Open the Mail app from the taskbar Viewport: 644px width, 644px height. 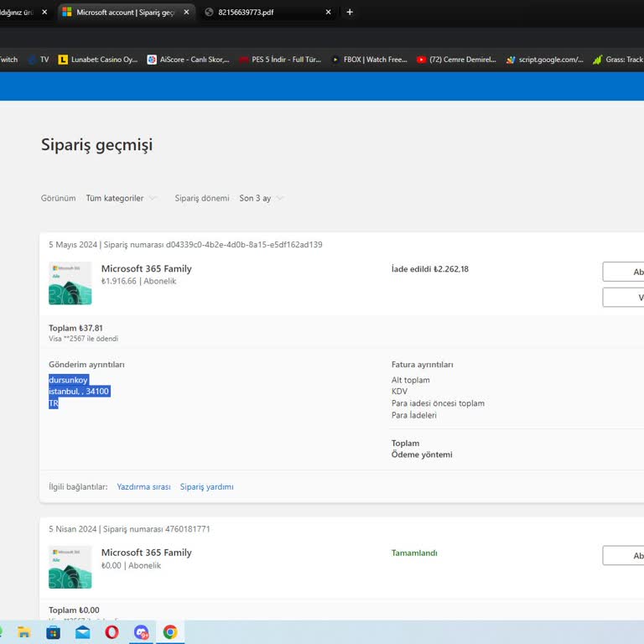tap(82, 632)
